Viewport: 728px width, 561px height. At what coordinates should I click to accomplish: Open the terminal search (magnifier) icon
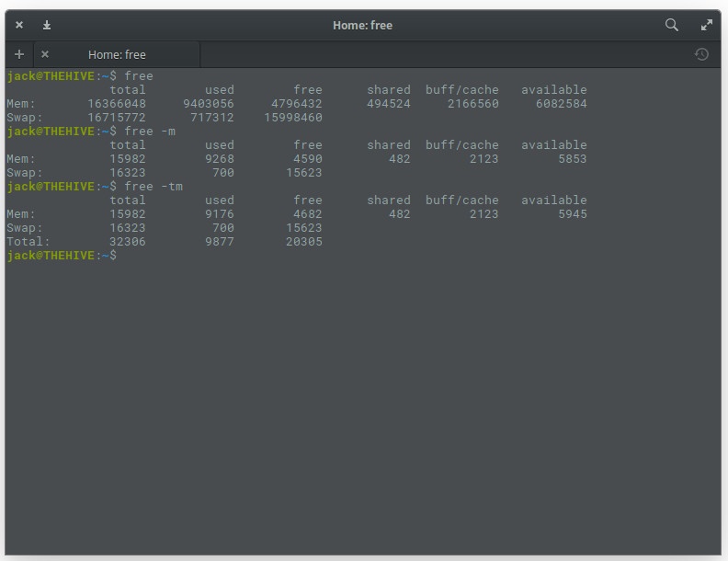(x=672, y=25)
